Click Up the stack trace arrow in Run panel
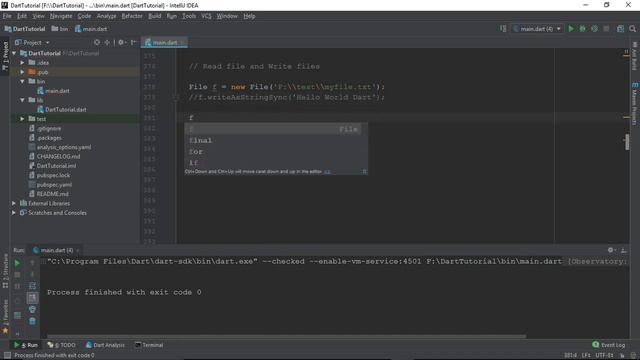The height and width of the screenshot is (360, 640). (x=32, y=264)
